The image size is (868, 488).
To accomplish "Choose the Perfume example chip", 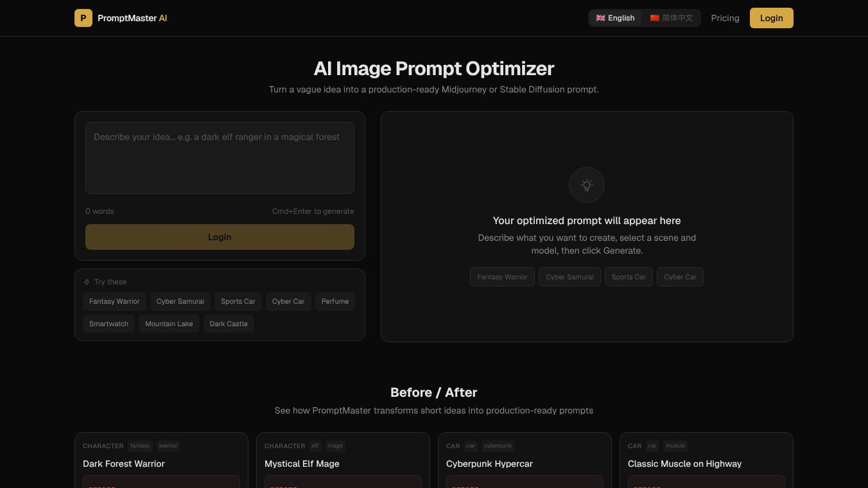I will point(335,301).
